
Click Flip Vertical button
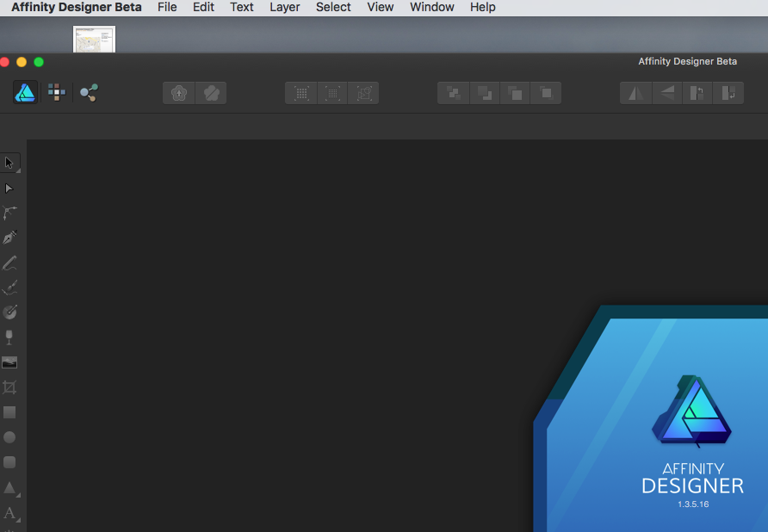(x=666, y=93)
